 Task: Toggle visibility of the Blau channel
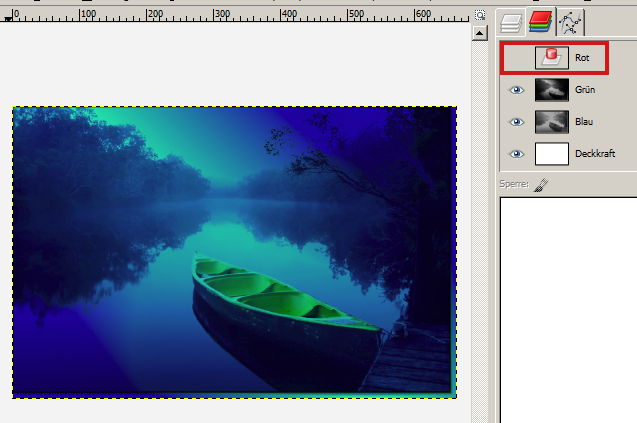coord(517,122)
